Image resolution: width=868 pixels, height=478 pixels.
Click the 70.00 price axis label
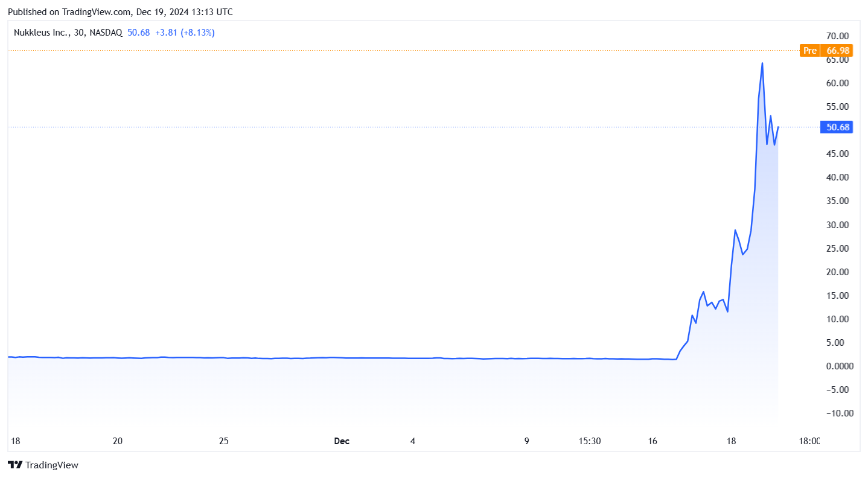coord(836,36)
